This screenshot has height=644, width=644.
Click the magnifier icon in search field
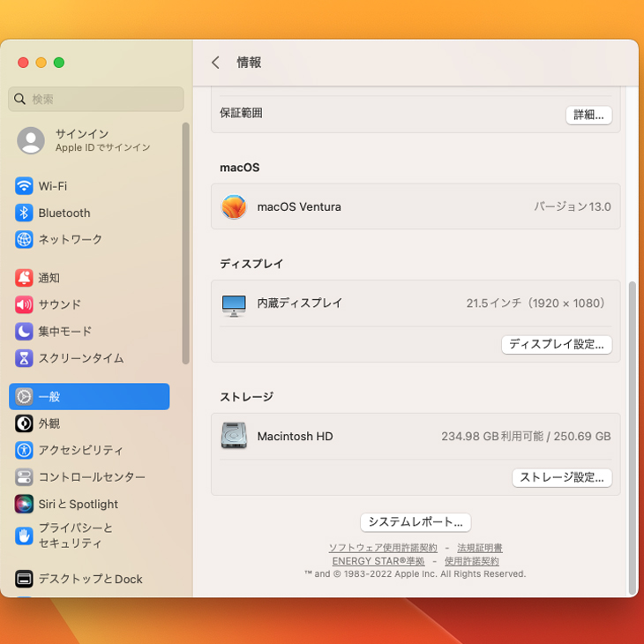pos(19,99)
